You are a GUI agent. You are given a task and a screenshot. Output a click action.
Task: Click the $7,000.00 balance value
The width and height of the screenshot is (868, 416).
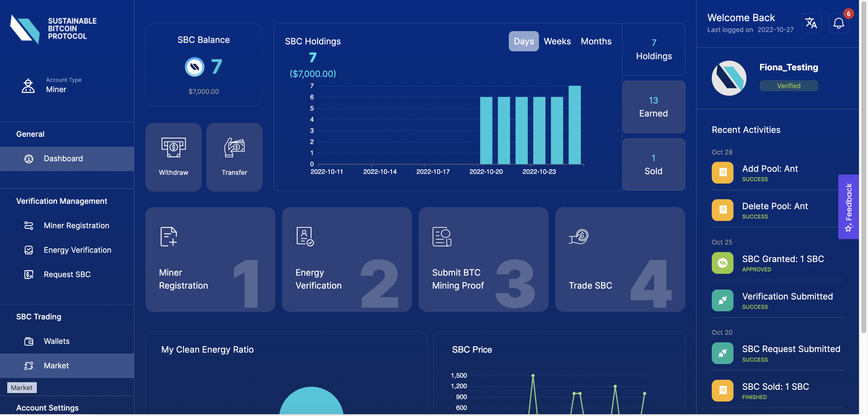[x=204, y=91]
